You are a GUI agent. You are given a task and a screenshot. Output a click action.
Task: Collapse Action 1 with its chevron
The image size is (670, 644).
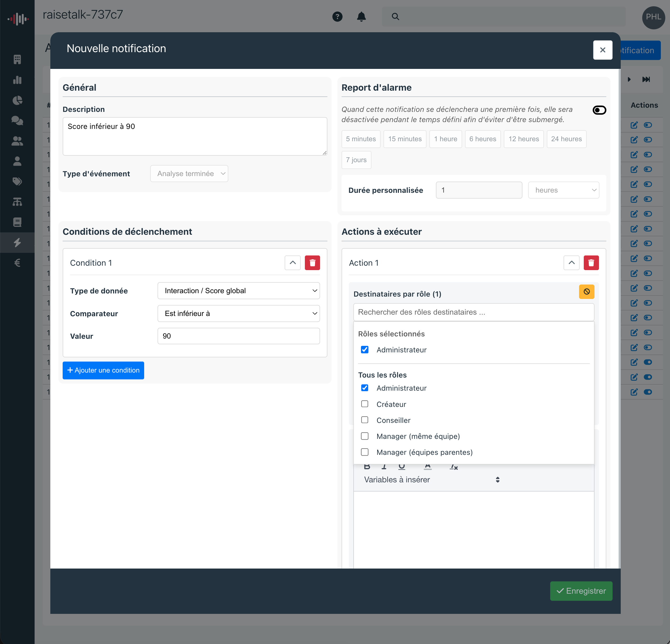tap(571, 263)
